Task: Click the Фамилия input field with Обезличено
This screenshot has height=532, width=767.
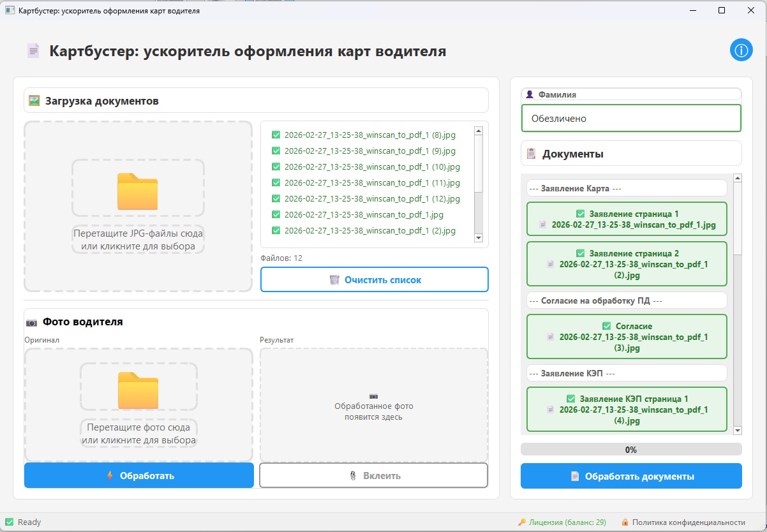Action: (x=631, y=118)
